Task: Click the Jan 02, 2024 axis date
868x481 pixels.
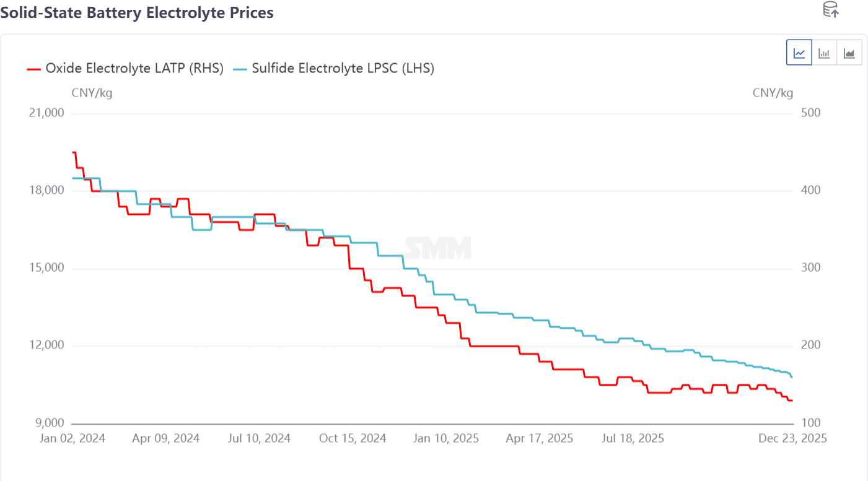Action: pos(72,438)
